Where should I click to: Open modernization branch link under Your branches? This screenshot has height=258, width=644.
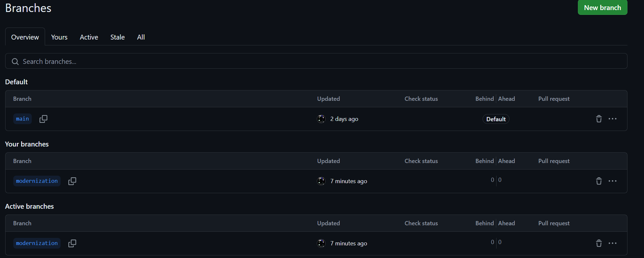tap(37, 181)
